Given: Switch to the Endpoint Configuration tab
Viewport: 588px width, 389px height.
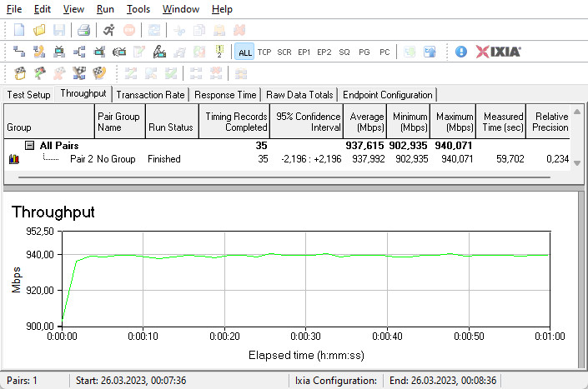Looking at the screenshot, I should [x=388, y=95].
